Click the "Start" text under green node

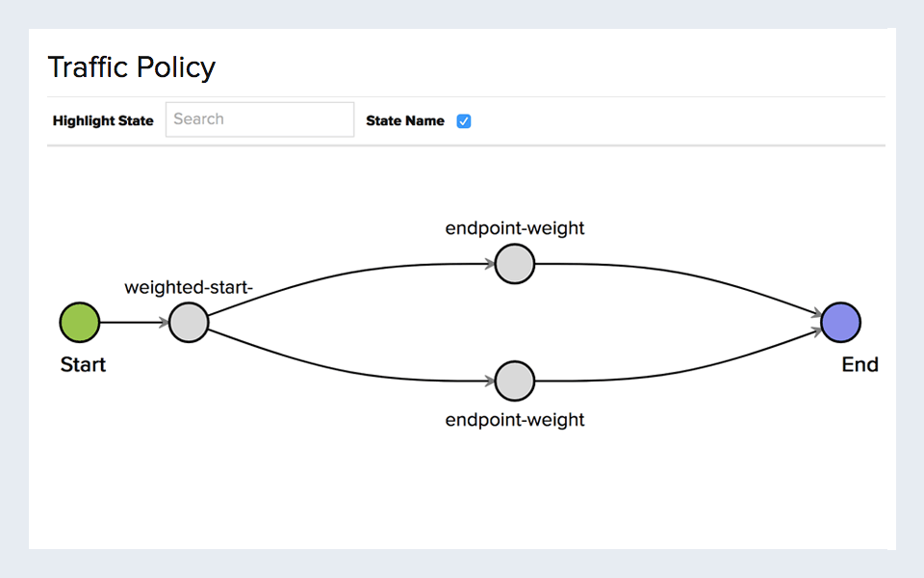(83, 365)
